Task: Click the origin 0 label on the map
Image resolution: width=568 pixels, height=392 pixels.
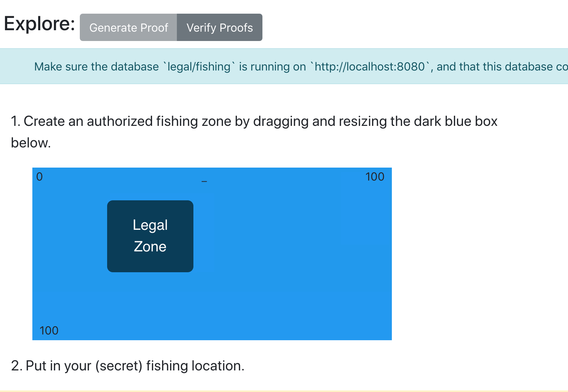Action: pos(40,177)
